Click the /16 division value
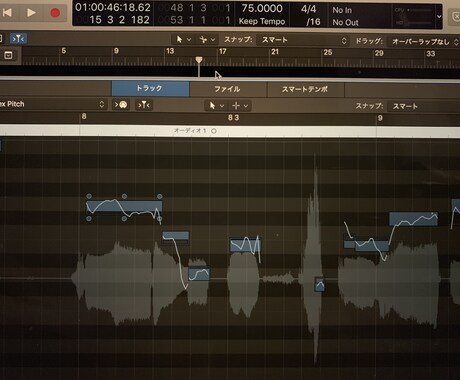460x380 pixels. 313,22
